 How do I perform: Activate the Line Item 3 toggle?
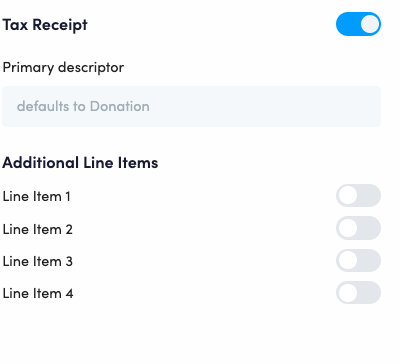358,260
